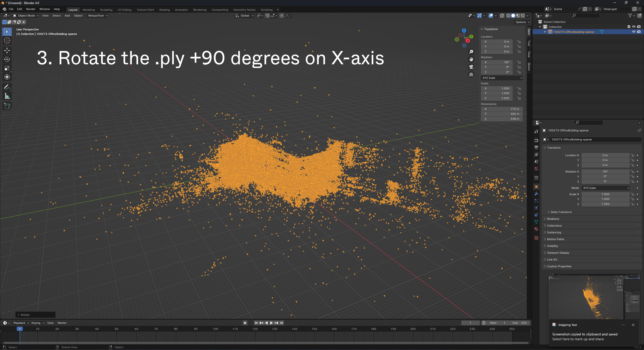Open the Tool settings properties tab
The height and width of the screenshot is (350, 644).
[536, 131]
